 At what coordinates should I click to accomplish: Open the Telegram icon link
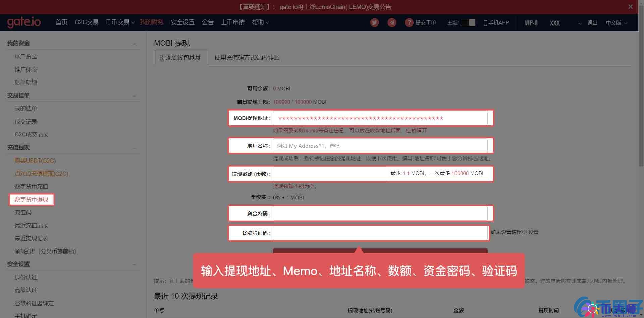392,22
